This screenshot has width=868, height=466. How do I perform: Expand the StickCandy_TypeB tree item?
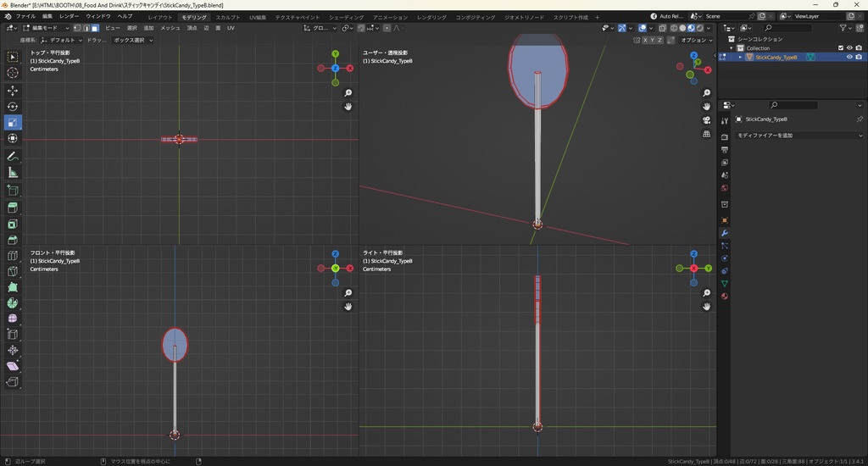(740, 58)
